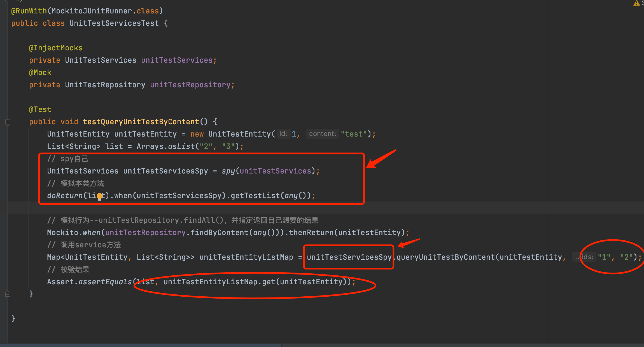Image resolution: width=644 pixels, height=347 pixels.
Task: Click unitTestServicesSpy before .queryUnitTestByContent
Action: point(349,257)
